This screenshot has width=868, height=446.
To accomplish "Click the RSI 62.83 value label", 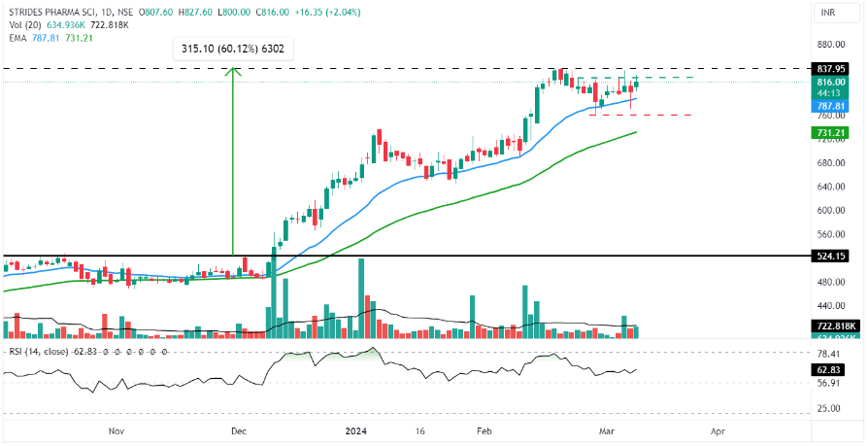I will pyautogui.click(x=827, y=369).
